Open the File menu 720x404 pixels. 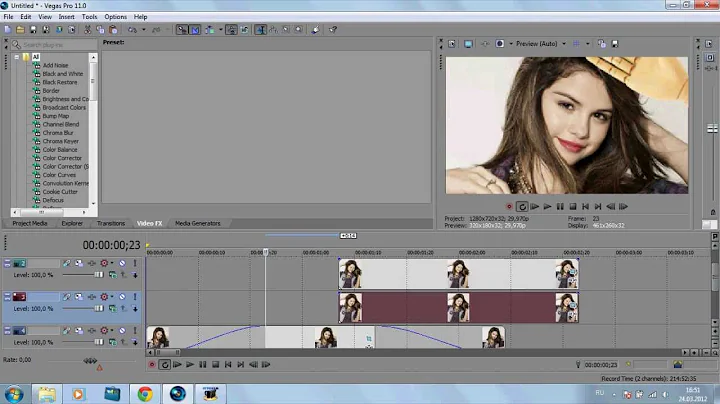tap(8, 17)
